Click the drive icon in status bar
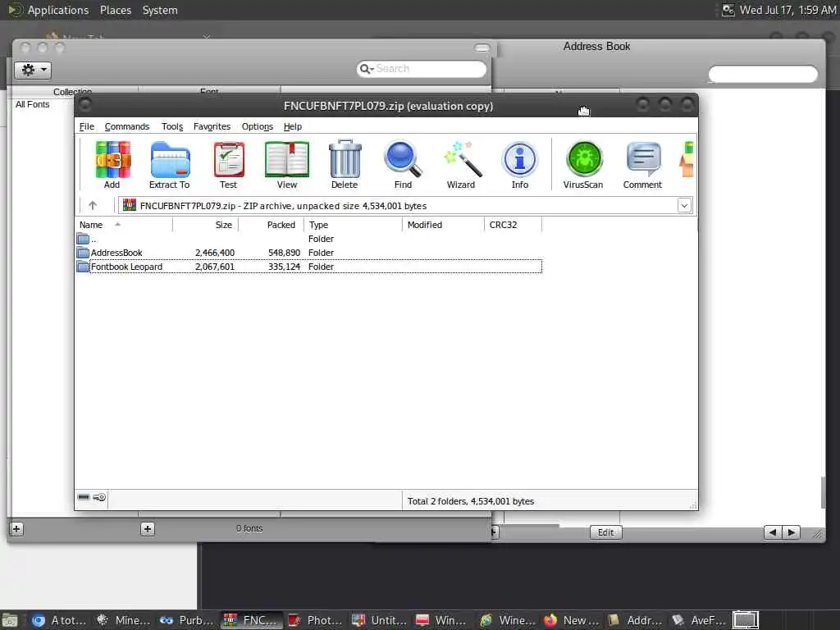Viewport: 840px width, 630px height. (84, 497)
